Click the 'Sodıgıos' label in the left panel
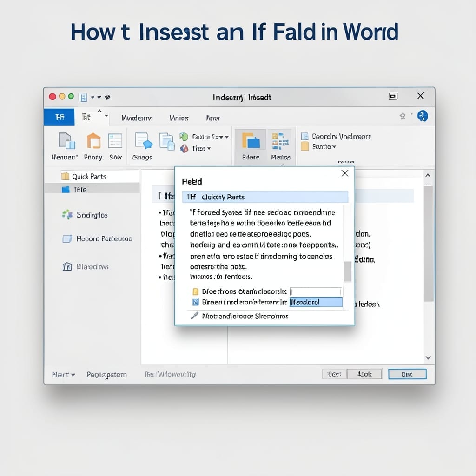Screen dimensions: 476x476 pos(92,215)
